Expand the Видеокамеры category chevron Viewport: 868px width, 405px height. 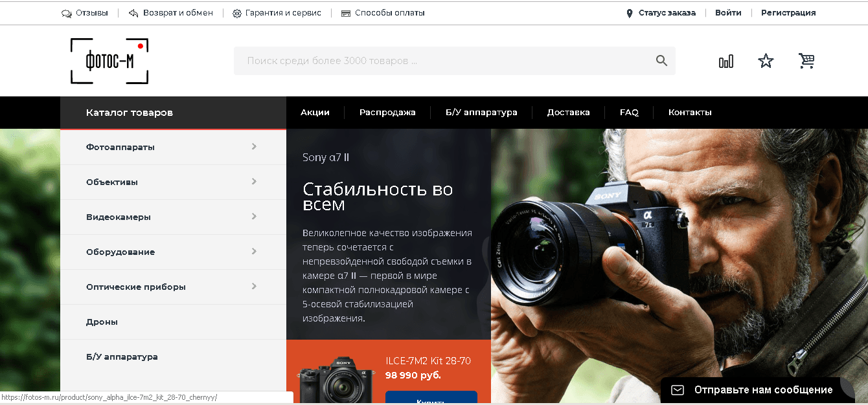click(x=255, y=217)
